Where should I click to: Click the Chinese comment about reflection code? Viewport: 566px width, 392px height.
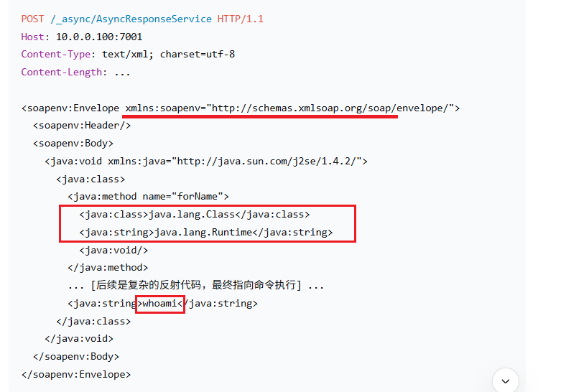(196, 285)
